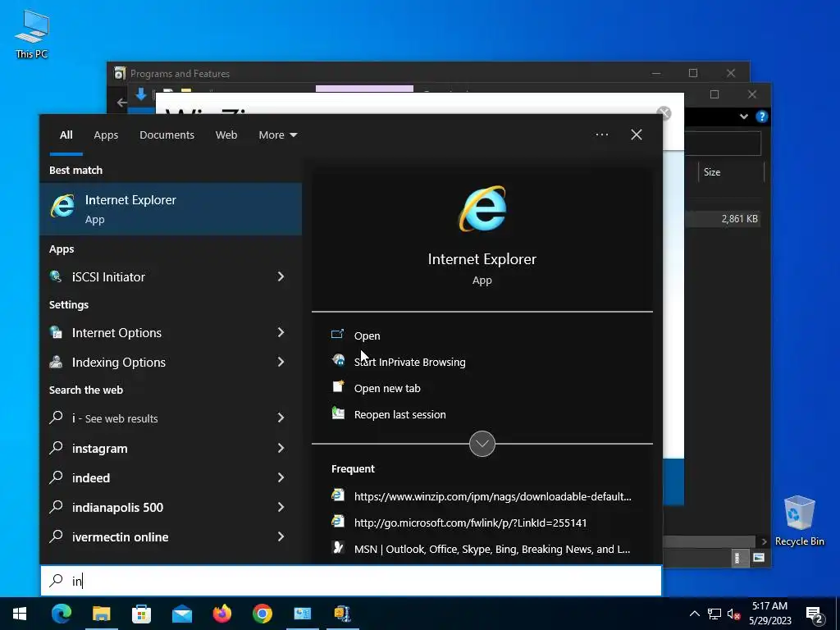
Task: Click help icon in background window
Action: pos(762,116)
